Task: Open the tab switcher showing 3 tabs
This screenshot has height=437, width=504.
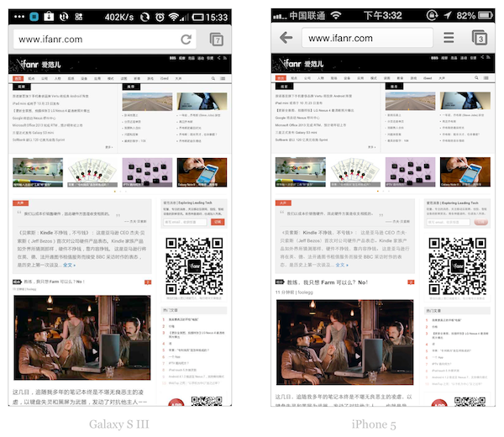Action: coord(479,38)
